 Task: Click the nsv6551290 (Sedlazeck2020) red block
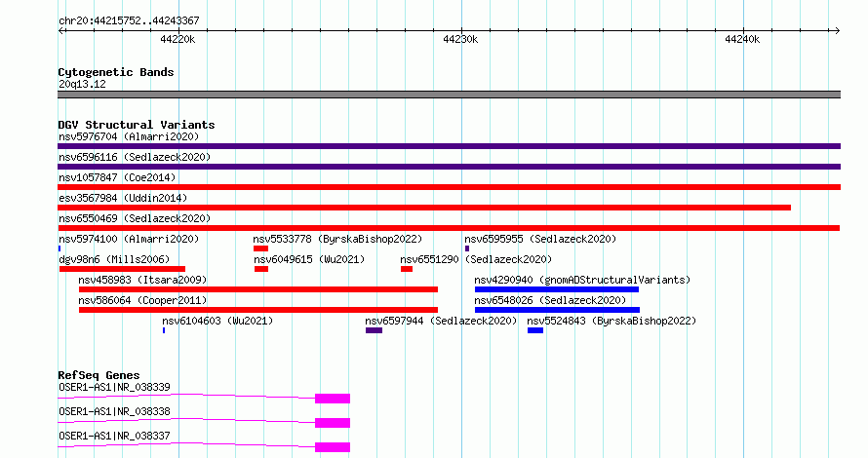pyautogui.click(x=407, y=269)
